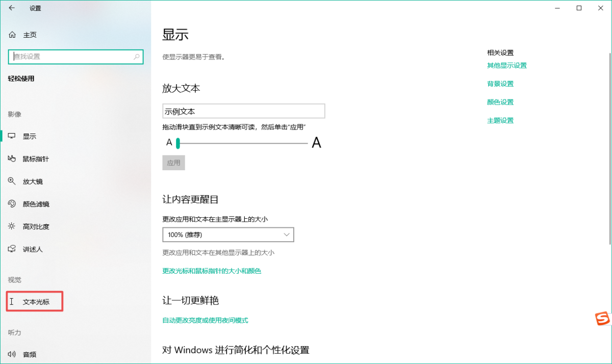The width and height of the screenshot is (612, 364).
Task: Click the magnifier icon beside 放大镜
Action: tap(12, 181)
